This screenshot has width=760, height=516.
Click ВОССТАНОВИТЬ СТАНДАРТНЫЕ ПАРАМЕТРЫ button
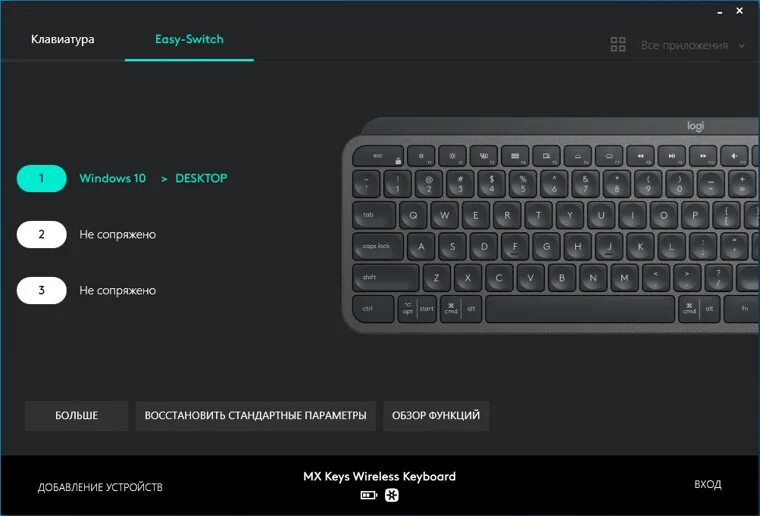pos(255,416)
